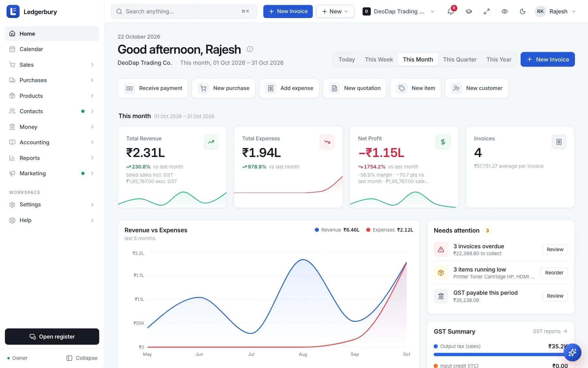
Task: Click the Add expense quick action
Action: click(x=289, y=88)
